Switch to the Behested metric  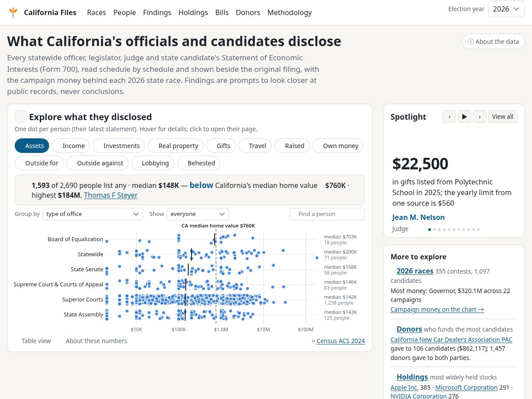[x=199, y=163]
